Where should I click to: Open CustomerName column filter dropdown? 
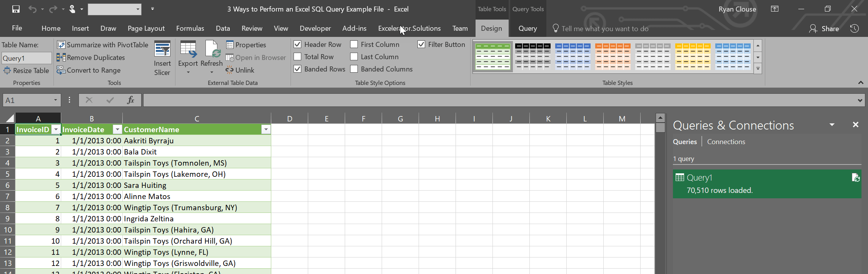tap(266, 130)
